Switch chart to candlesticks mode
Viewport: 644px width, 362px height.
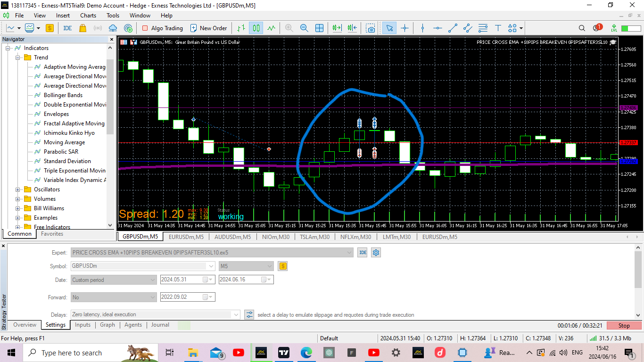coord(256,28)
